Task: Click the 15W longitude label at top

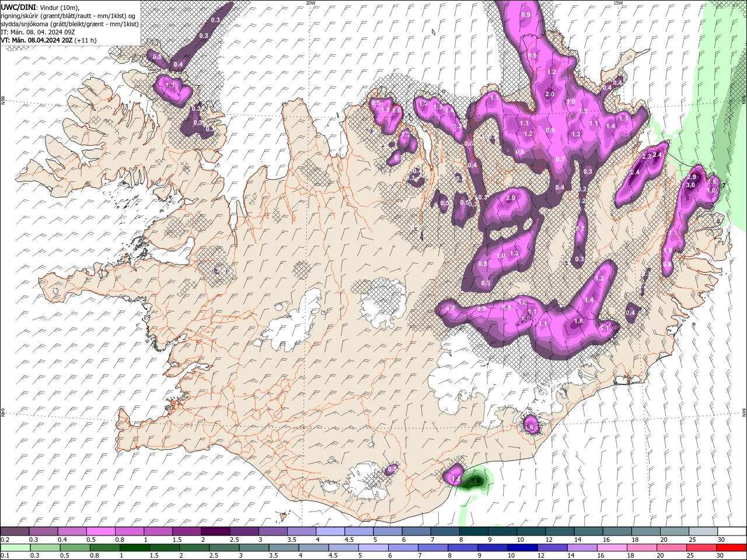Action: pyautogui.click(x=618, y=2)
